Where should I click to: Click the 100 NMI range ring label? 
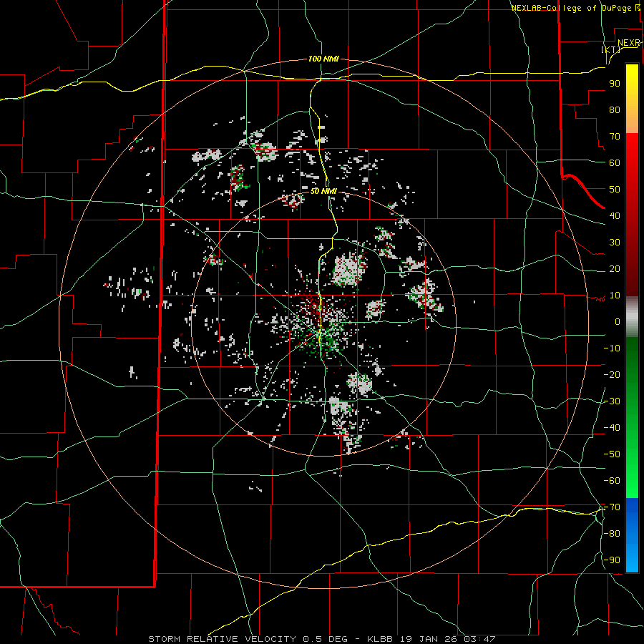coord(323,59)
